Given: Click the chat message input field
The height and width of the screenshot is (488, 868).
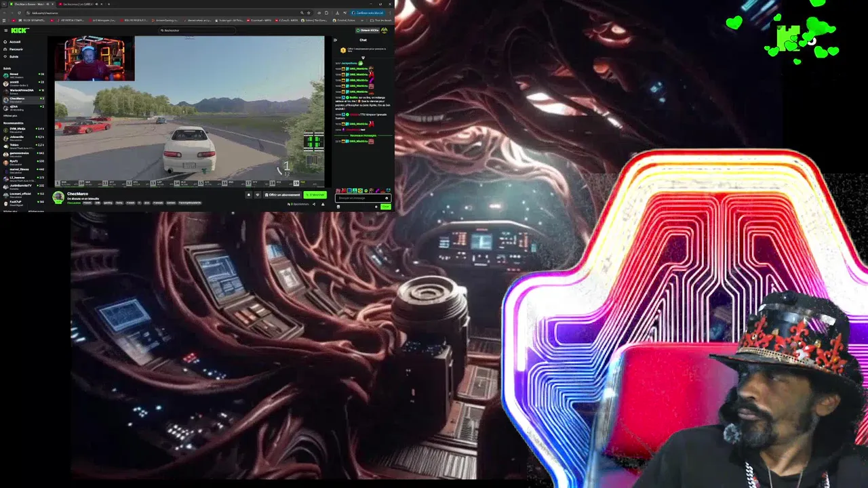Looking at the screenshot, I should point(363,198).
